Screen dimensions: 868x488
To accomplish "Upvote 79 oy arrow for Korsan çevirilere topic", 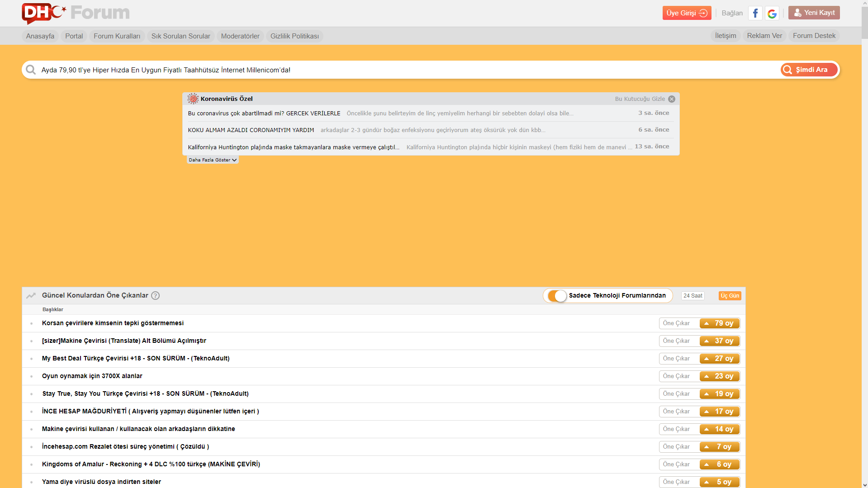I will click(x=719, y=323).
